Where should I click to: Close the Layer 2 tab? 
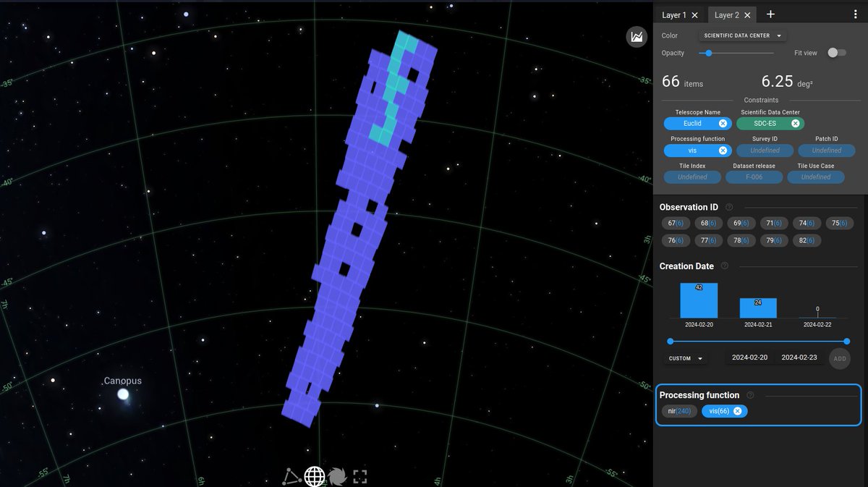pyautogui.click(x=747, y=15)
